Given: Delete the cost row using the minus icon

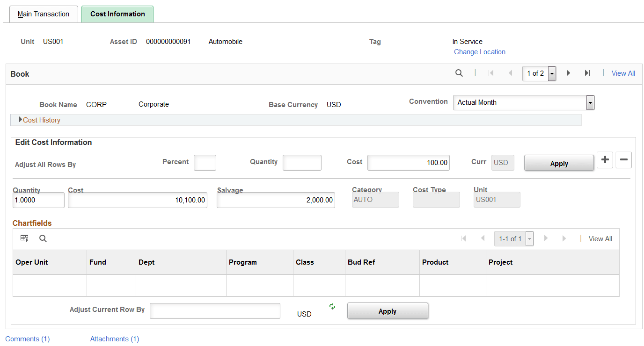Looking at the screenshot, I should pos(623,160).
